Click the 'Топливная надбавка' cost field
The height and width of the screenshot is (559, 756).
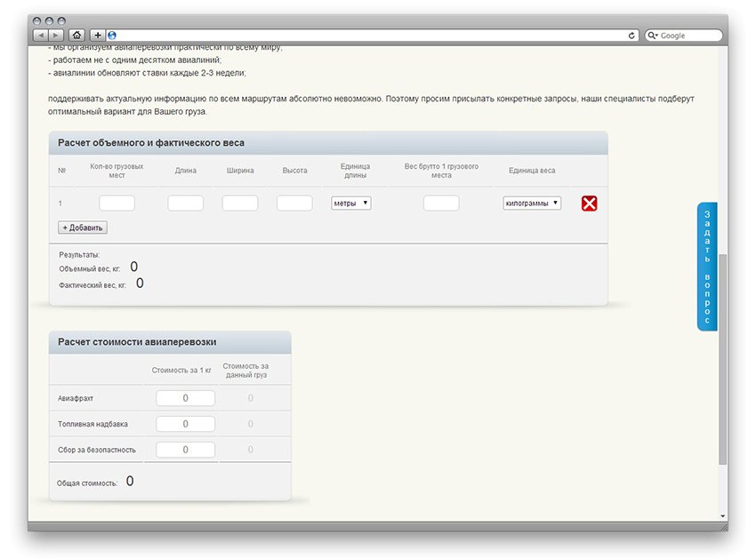point(185,424)
